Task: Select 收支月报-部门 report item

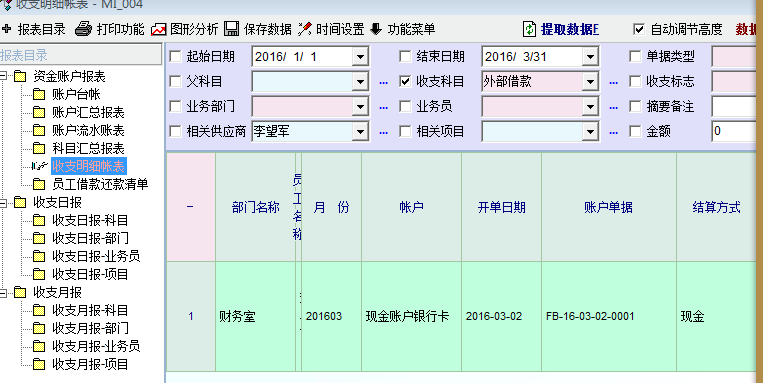Action: tap(91, 328)
